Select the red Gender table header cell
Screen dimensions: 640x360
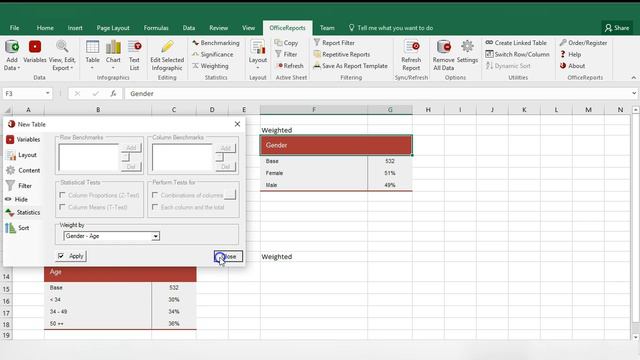(336, 145)
